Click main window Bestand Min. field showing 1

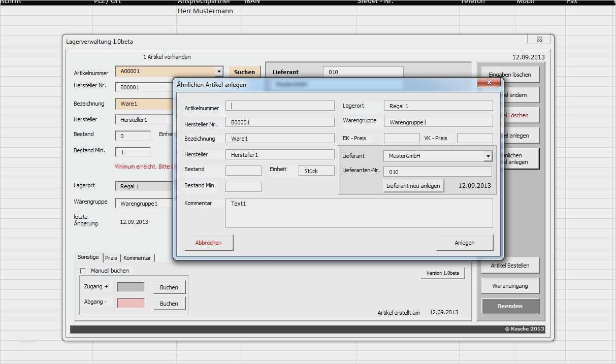pos(133,152)
